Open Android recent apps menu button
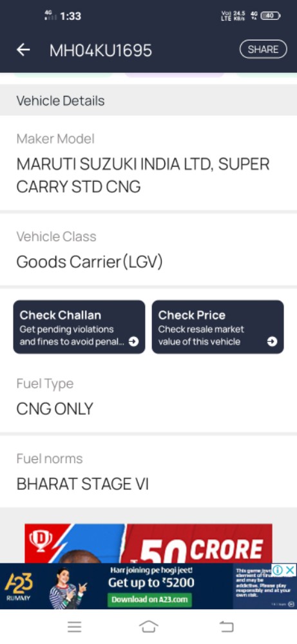 tap(74, 627)
